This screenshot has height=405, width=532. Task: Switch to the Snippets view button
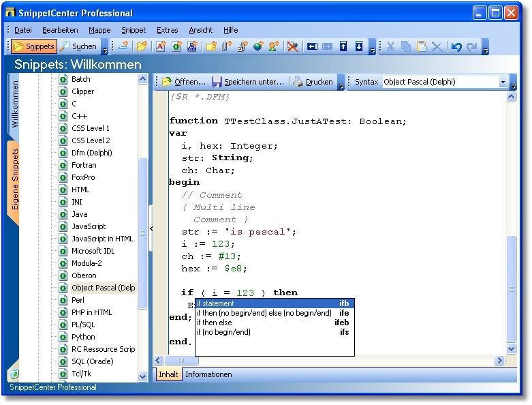coord(33,46)
